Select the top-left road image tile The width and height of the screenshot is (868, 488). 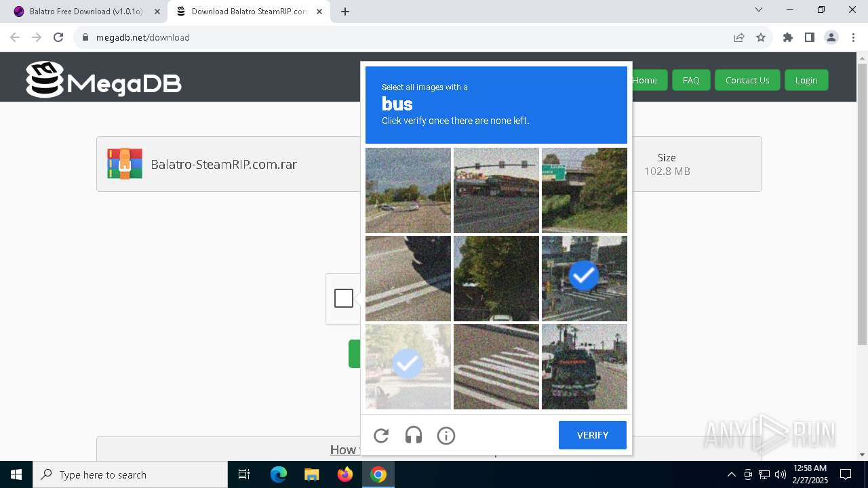(408, 190)
